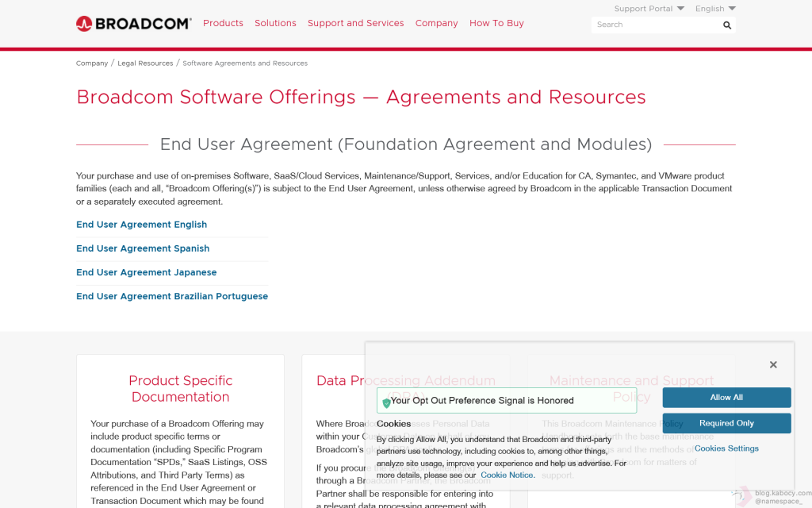Open End User Agreement Spanish

click(143, 248)
